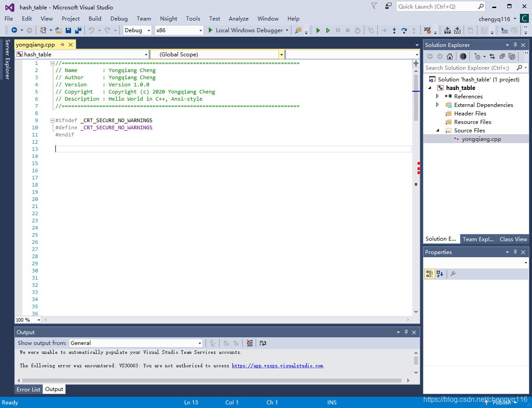Image resolution: width=532 pixels, height=408 pixels.
Task: Open the Server Explorer side tab
Action: click(7, 59)
